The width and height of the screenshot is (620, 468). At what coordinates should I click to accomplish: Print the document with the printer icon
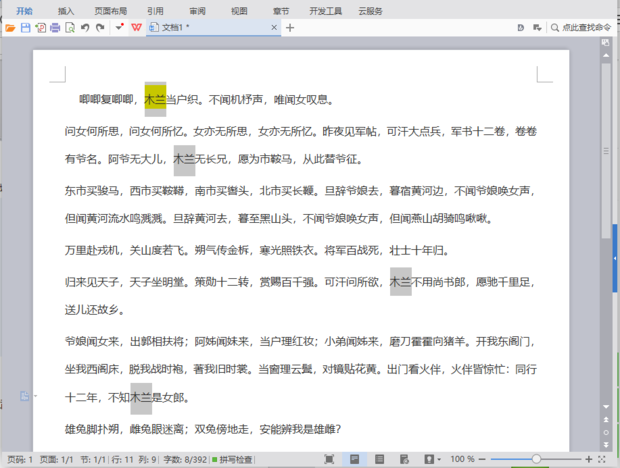pos(55,28)
